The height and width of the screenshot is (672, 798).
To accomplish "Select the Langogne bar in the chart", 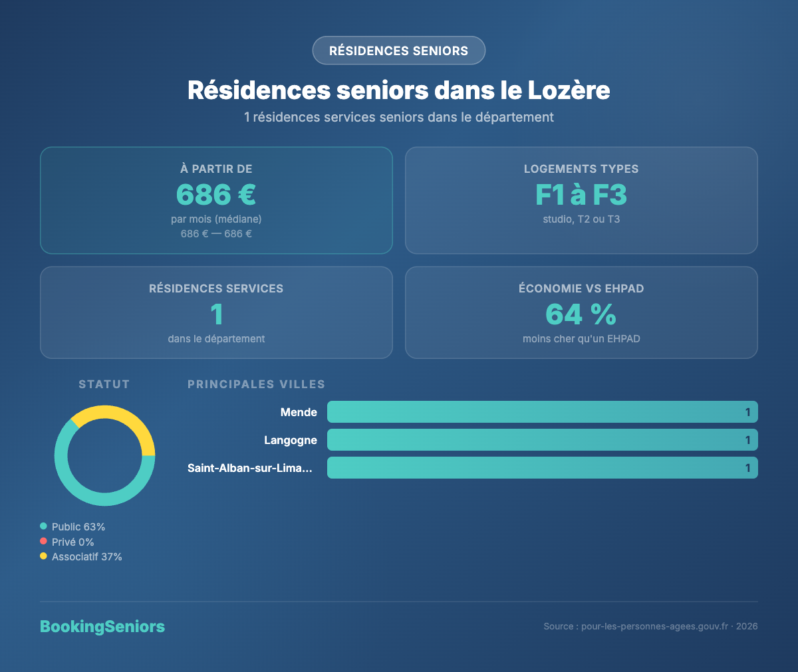I will tap(542, 439).
